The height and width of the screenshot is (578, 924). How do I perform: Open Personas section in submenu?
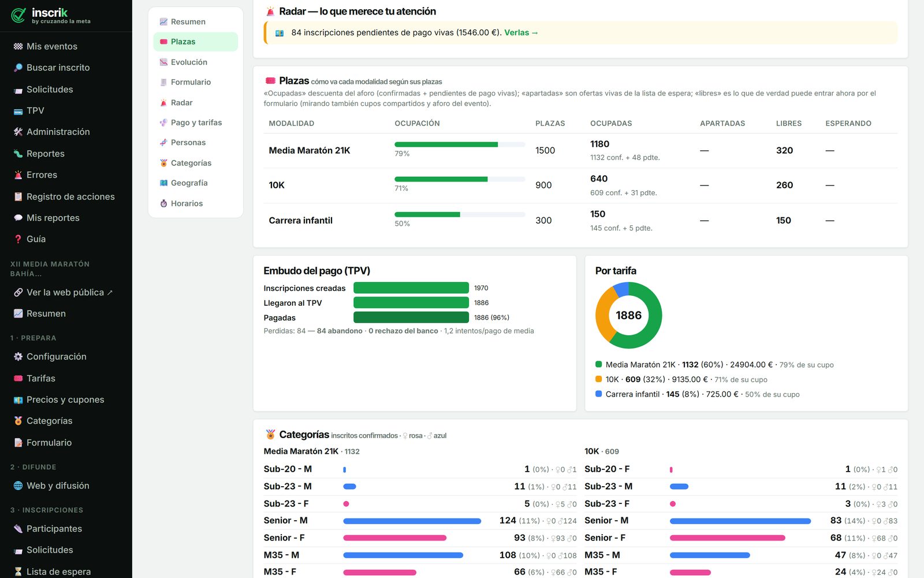click(x=195, y=142)
